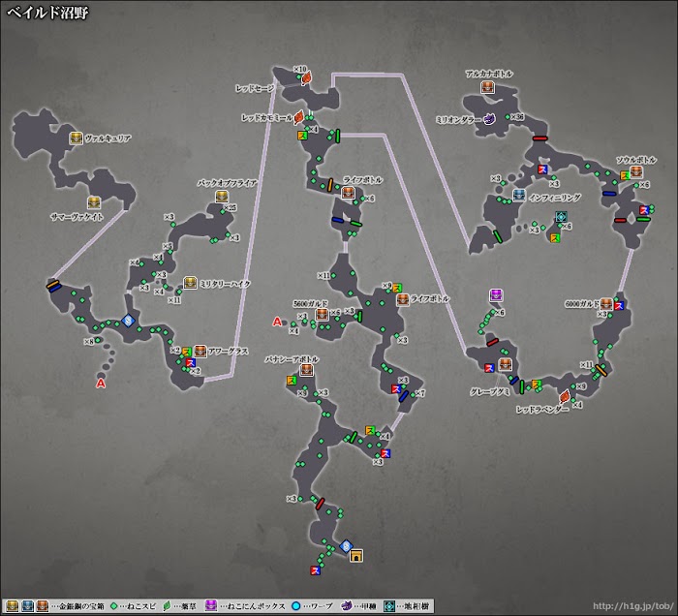Click the yellow gate entrance icon
The width and height of the screenshot is (678, 616).
(355, 556)
